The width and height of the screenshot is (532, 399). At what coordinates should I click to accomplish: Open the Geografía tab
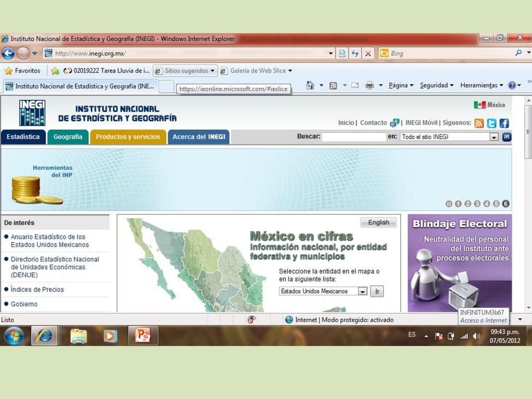coord(68,137)
